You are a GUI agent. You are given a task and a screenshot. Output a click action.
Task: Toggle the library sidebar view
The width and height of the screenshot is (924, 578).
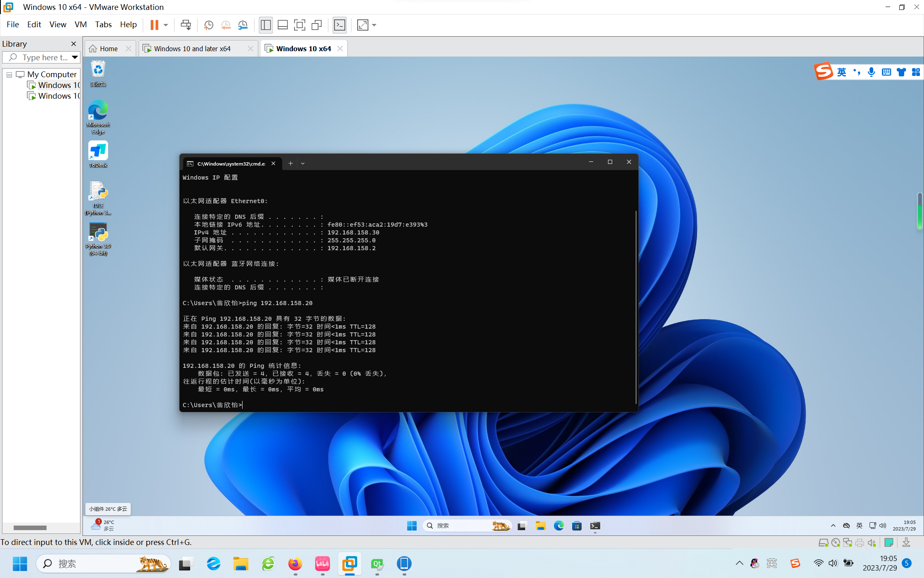(x=266, y=25)
